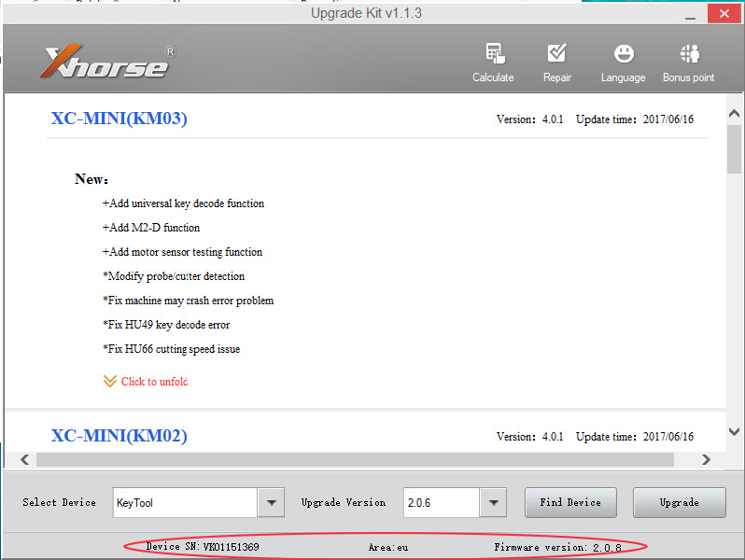Click 'Area: eu' status text
This screenshot has width=745, height=560.
[388, 547]
